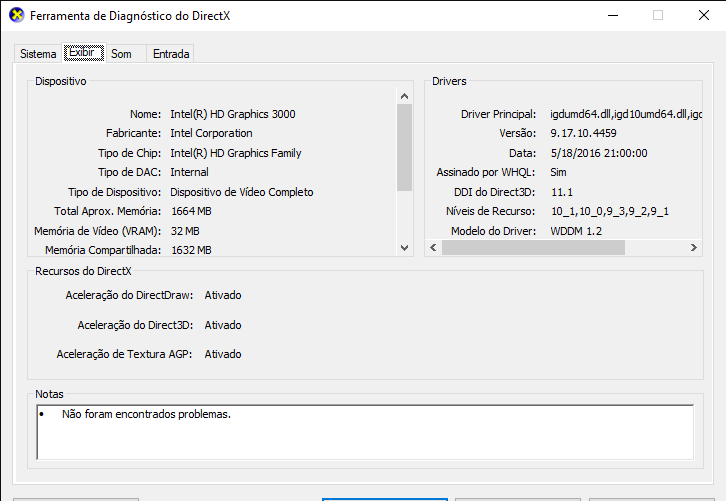The height and width of the screenshot is (501, 726).
Task: Switch to the Sistema tab
Action: pos(38,54)
